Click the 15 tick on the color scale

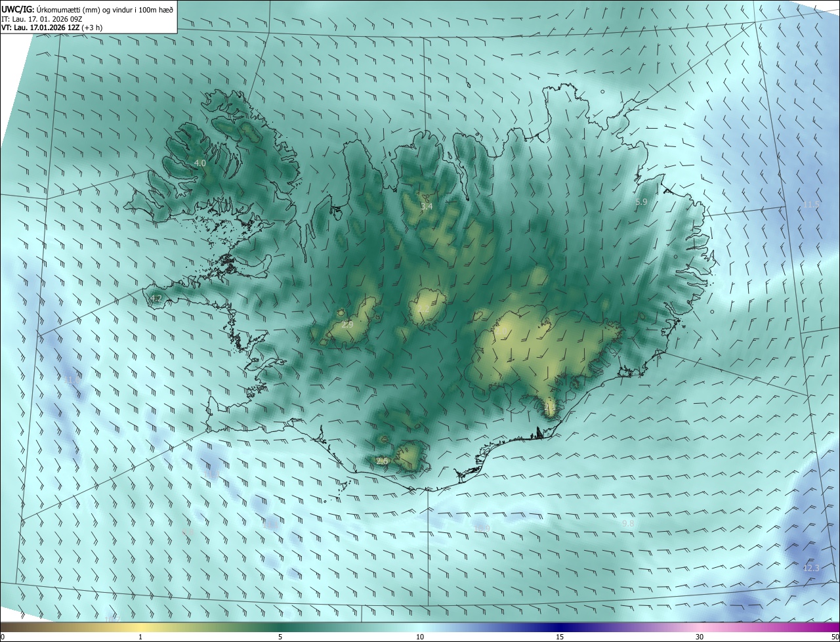coord(560,637)
